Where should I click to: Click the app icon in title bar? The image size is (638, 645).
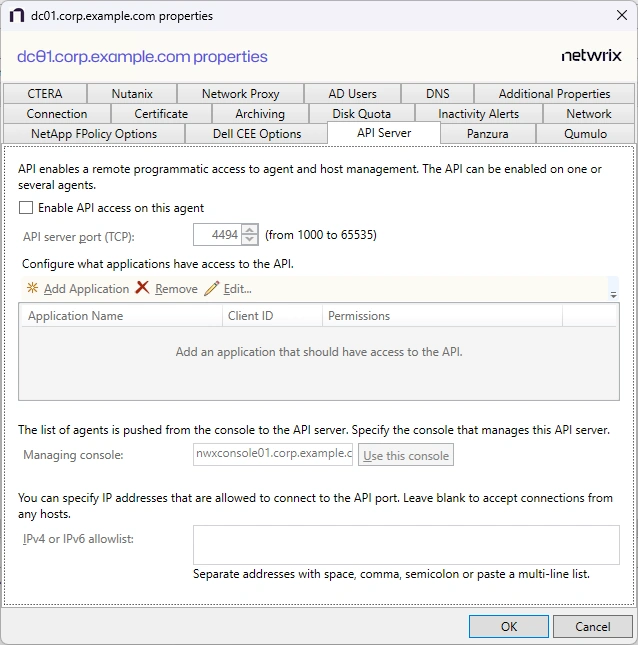pos(16,16)
